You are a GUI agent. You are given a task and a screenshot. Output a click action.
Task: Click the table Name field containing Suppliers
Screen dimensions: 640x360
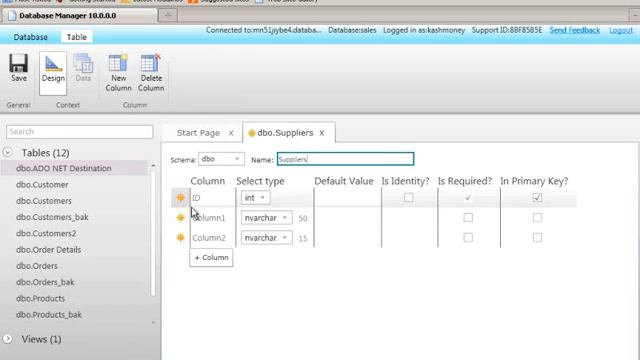click(345, 159)
